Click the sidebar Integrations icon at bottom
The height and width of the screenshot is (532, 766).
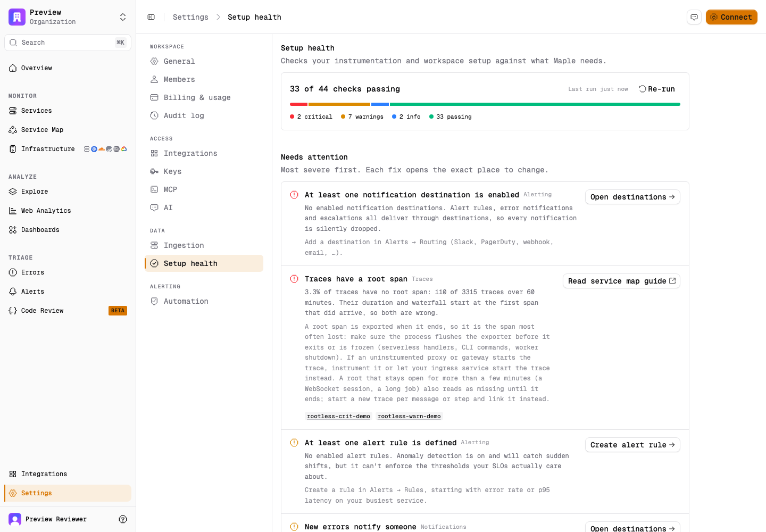13,474
